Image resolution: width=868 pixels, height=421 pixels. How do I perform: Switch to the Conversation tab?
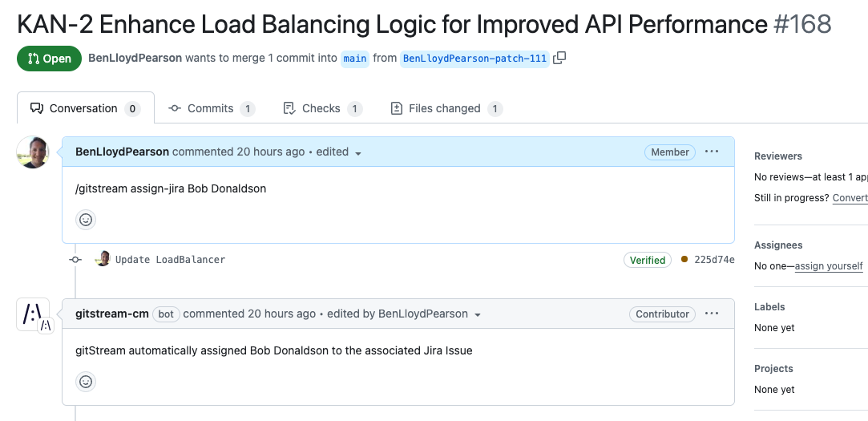point(85,108)
